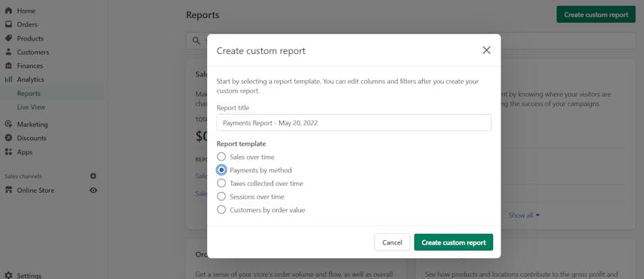The image size is (644, 279).
Task: Click the Home icon in sidebar
Action: tap(8, 10)
